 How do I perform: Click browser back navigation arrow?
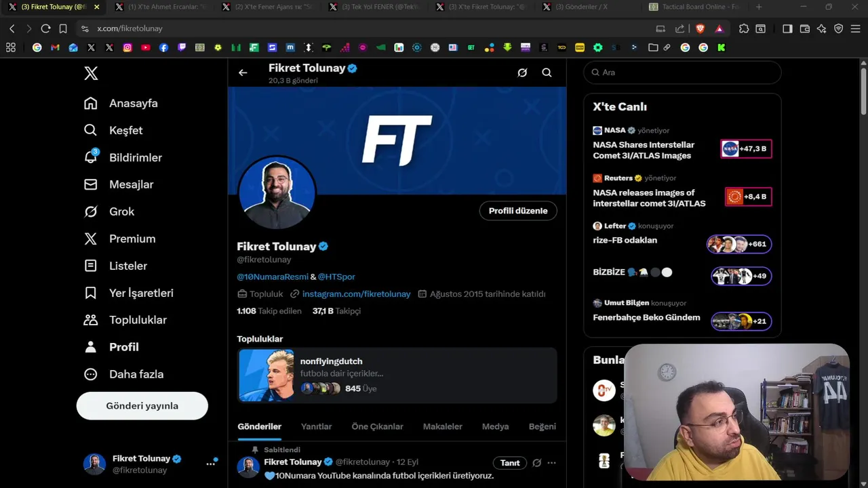[12, 28]
